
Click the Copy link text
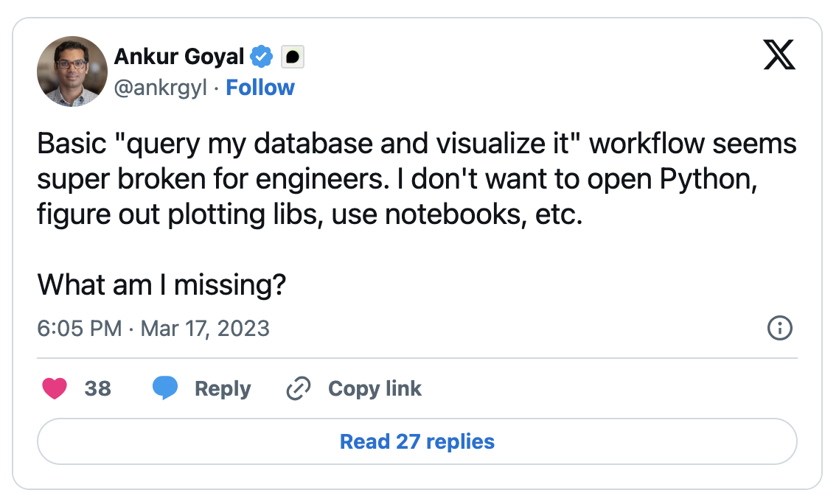375,388
